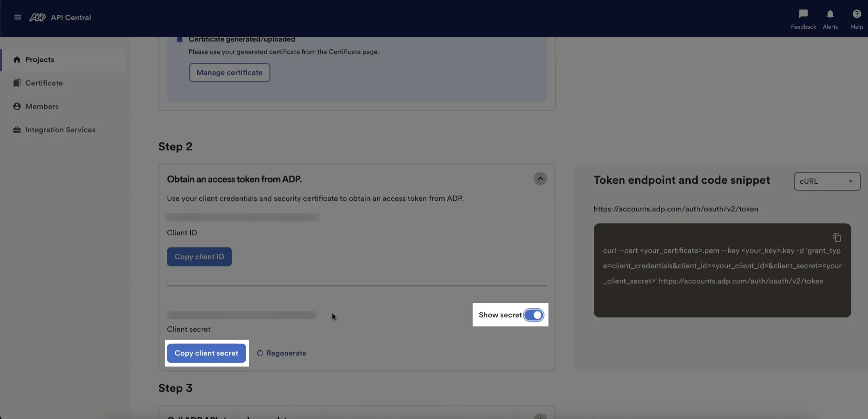Click the Step 3 heading

click(x=176, y=388)
